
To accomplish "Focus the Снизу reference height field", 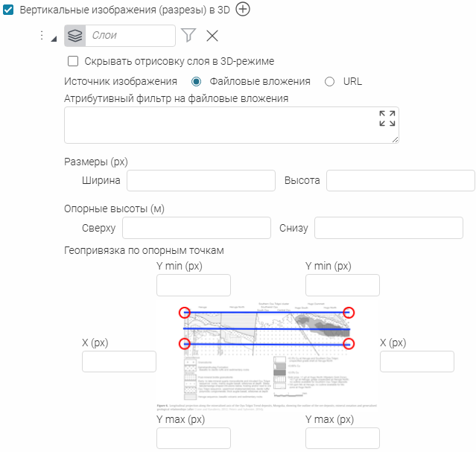I will [x=389, y=228].
